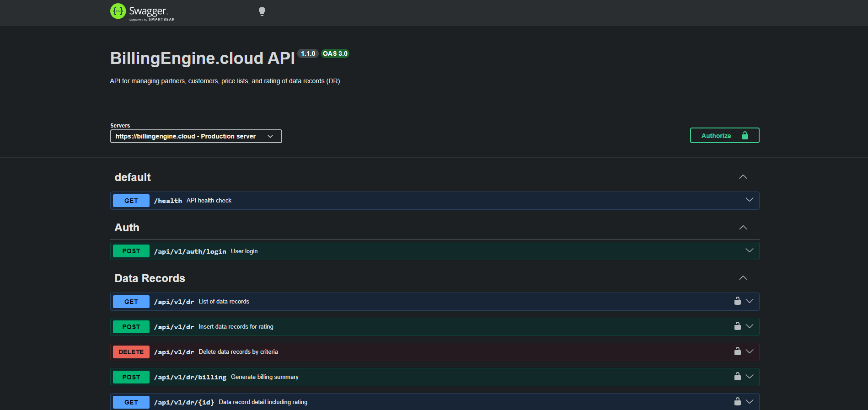Image resolution: width=868 pixels, height=410 pixels.
Task: Click the 'Auth' section title
Action: pos(127,228)
